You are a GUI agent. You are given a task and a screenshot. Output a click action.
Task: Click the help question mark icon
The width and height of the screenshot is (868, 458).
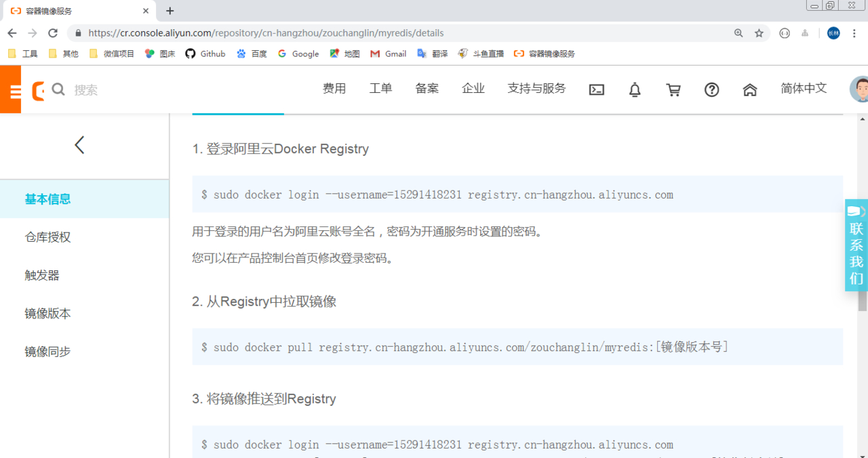[x=711, y=89]
